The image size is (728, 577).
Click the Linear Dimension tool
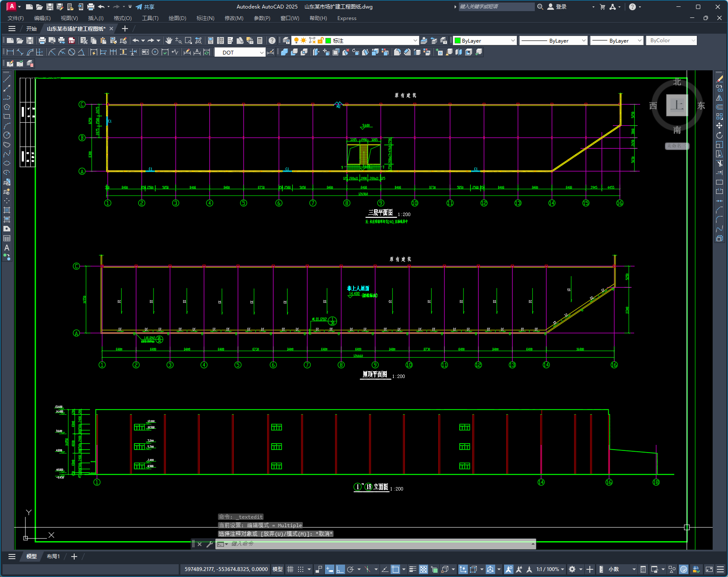coord(10,52)
